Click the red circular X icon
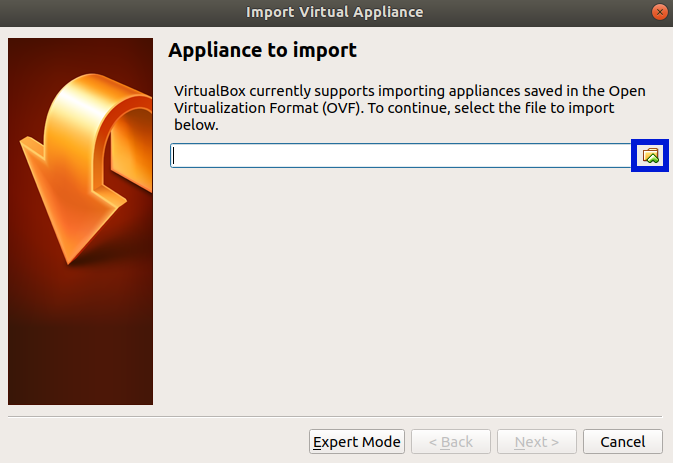 point(659,12)
